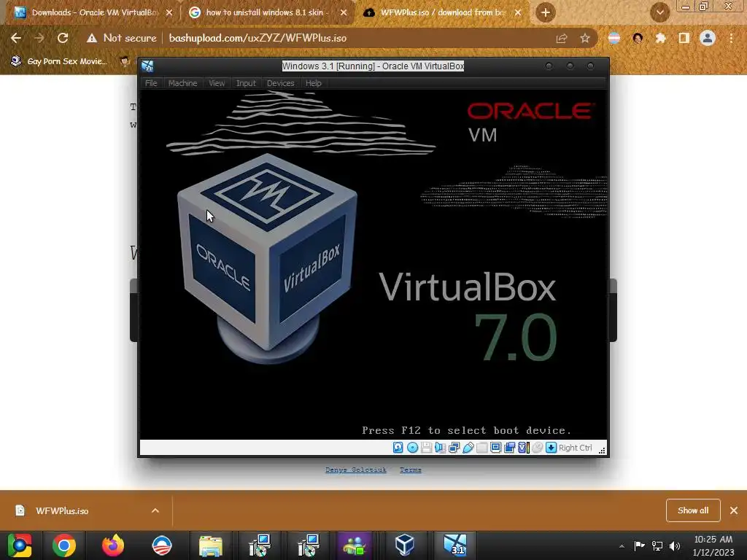This screenshot has width=747, height=560.
Task: Reload the bashupload page
Action: point(63,38)
